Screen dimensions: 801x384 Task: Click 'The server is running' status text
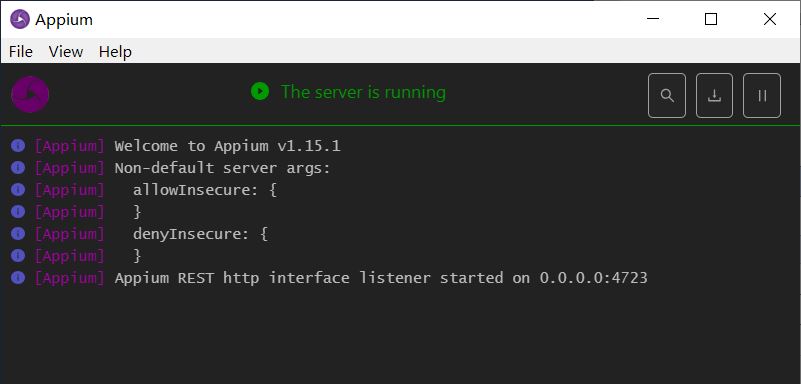pyautogui.click(x=363, y=92)
